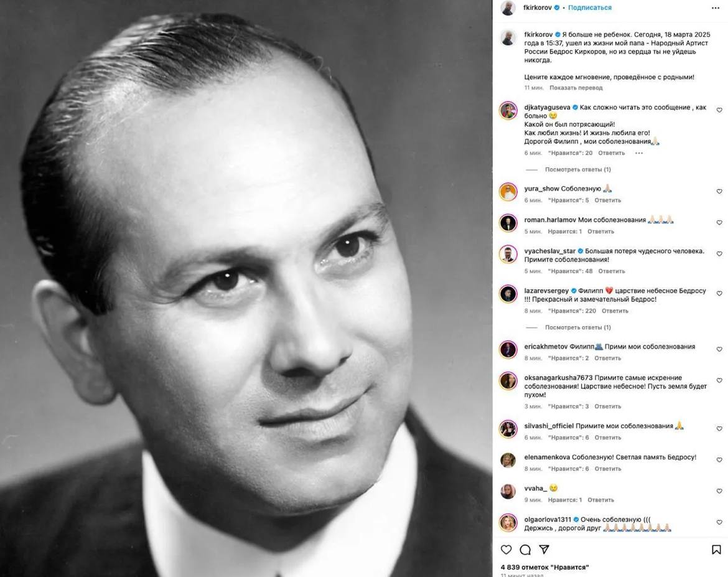Reply to roman.harlamov's comment

point(600,232)
